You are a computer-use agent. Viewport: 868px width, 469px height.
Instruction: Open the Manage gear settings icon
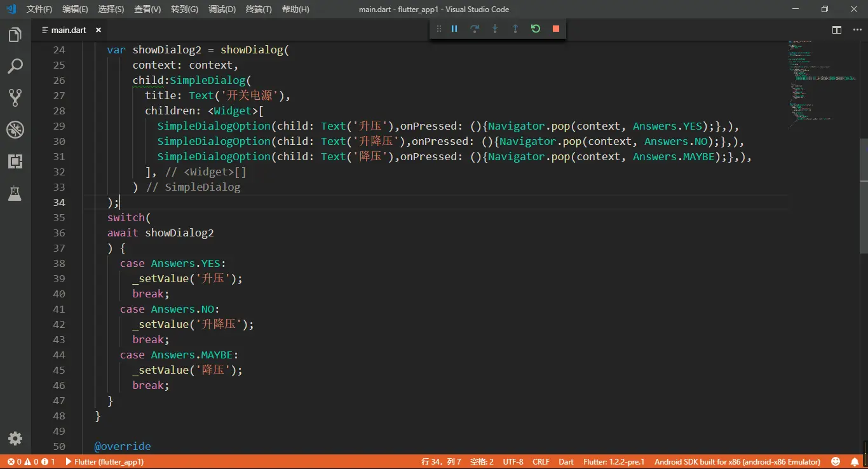click(x=15, y=438)
